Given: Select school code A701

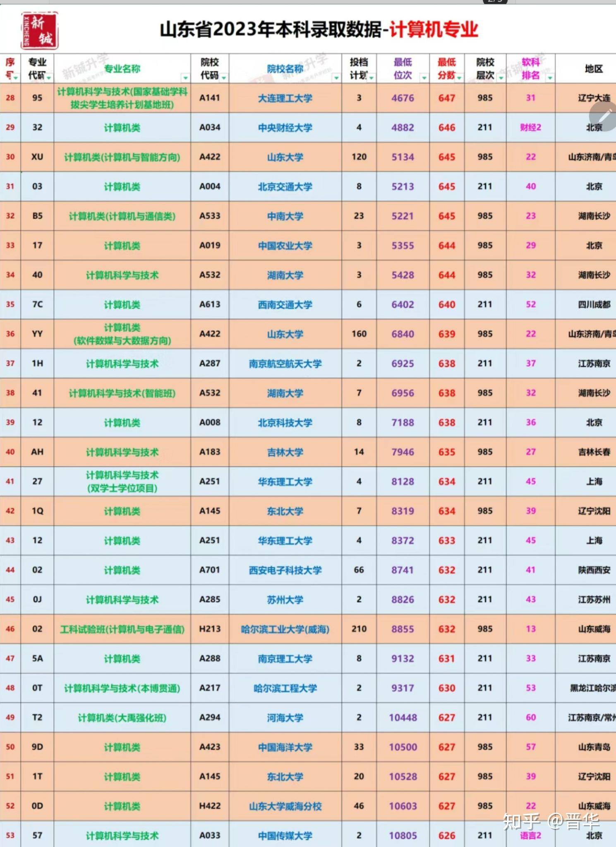Looking at the screenshot, I should 210,570.
